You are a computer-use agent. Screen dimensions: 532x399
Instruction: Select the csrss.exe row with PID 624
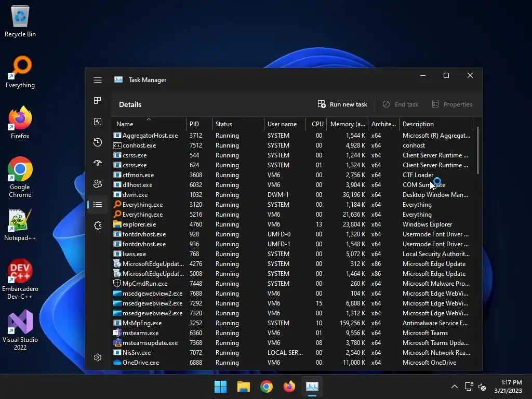click(293, 165)
